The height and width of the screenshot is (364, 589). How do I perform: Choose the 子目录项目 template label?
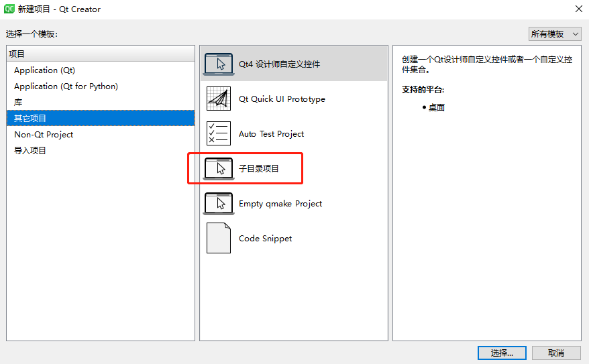[x=259, y=168]
